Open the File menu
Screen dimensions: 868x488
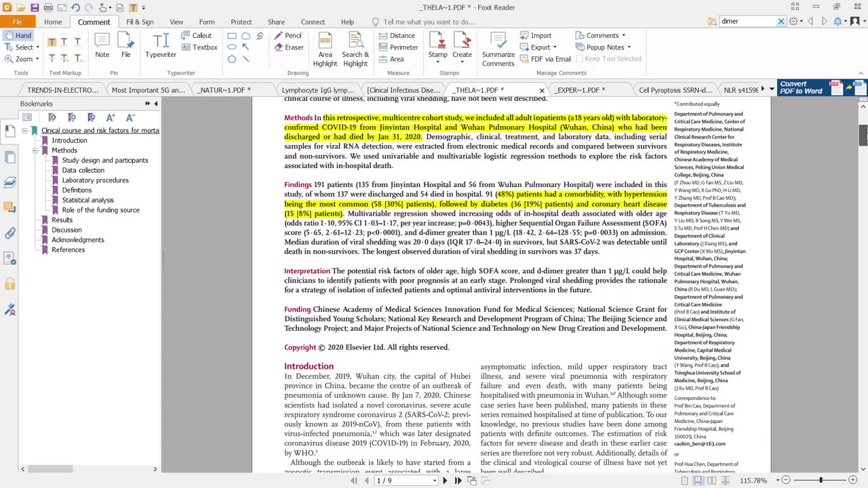(17, 22)
